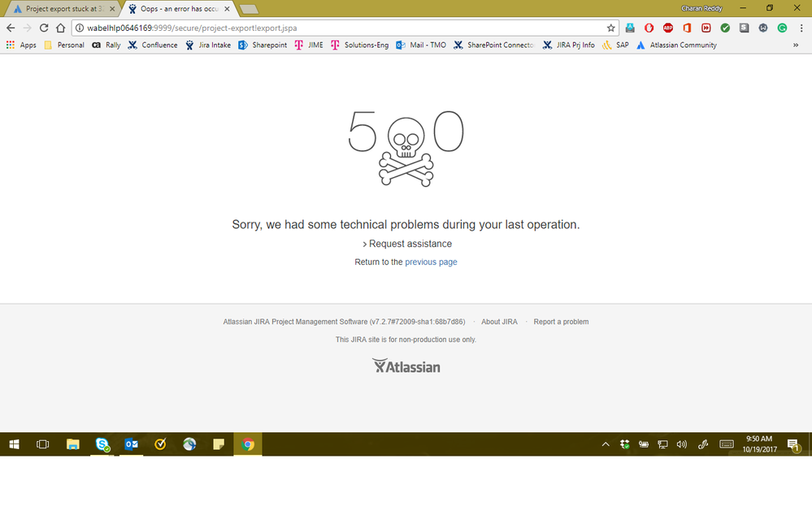Open the Dropbox tray icon
This screenshot has height=519, width=812.
pyautogui.click(x=624, y=444)
